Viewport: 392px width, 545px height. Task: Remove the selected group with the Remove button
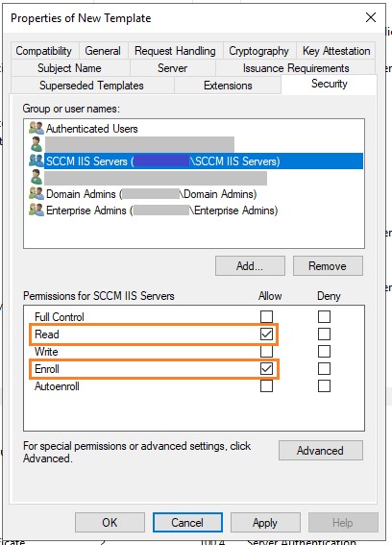click(x=328, y=266)
